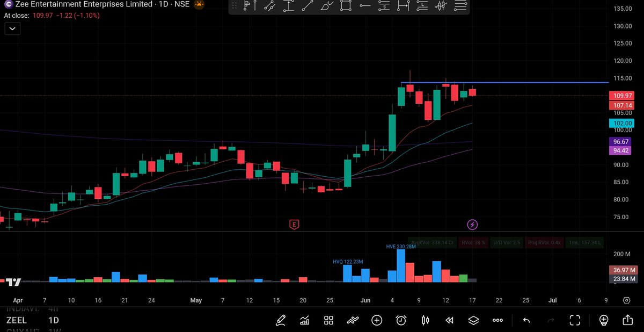Select the horizontal ray line tool
Viewport: 644px width, 332px height.
[x=365, y=6]
